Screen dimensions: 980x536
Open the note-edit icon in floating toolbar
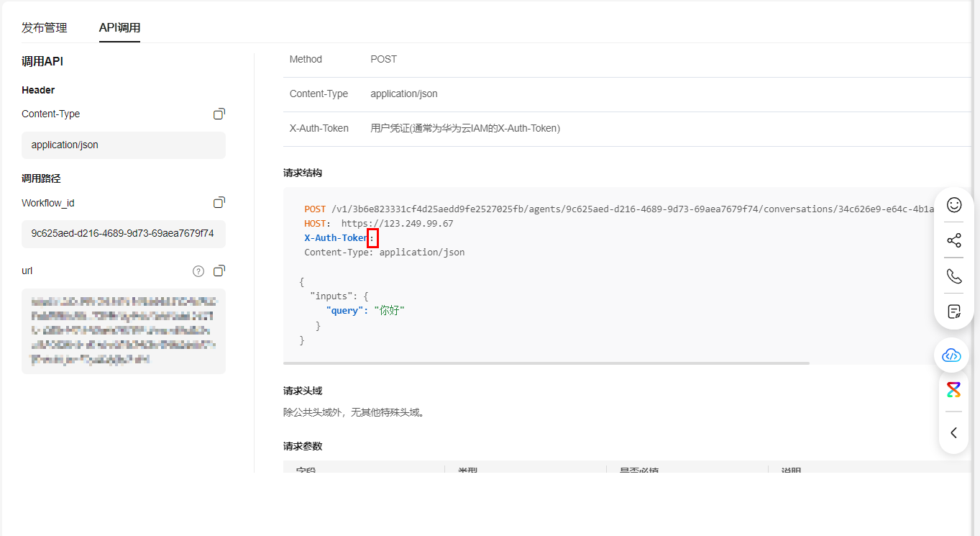coord(954,312)
